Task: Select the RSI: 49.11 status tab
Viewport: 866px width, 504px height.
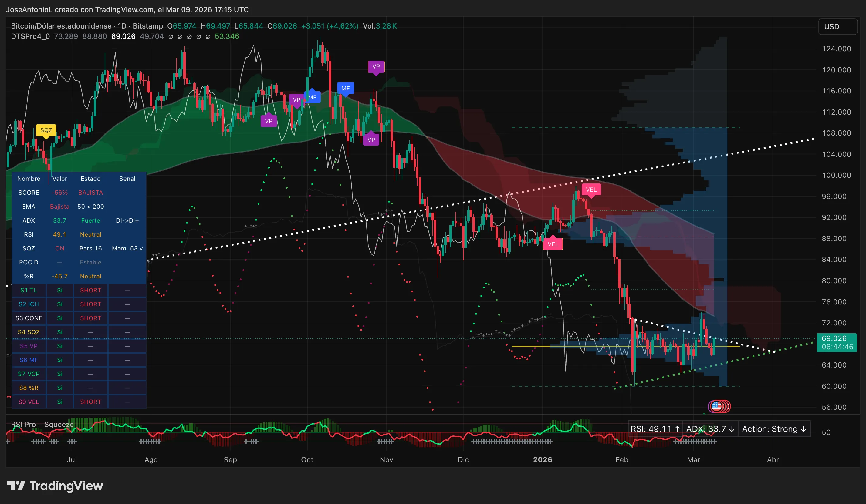Action: pyautogui.click(x=655, y=429)
